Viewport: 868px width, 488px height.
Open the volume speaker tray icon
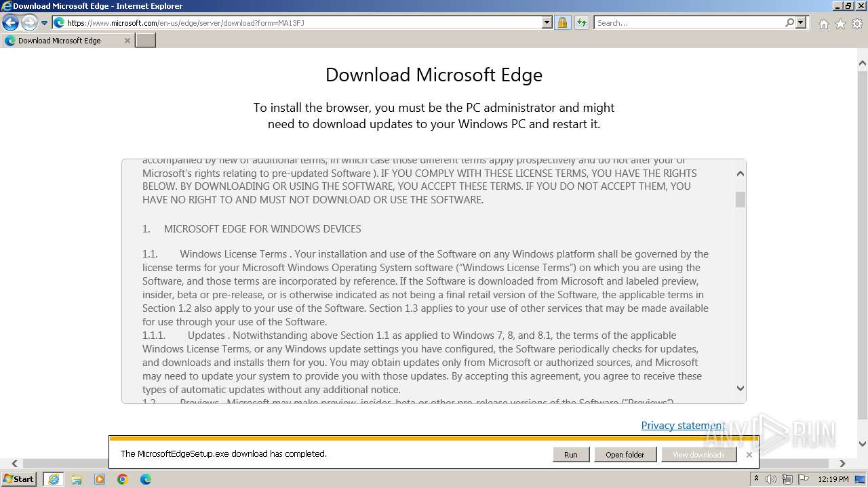(771, 479)
